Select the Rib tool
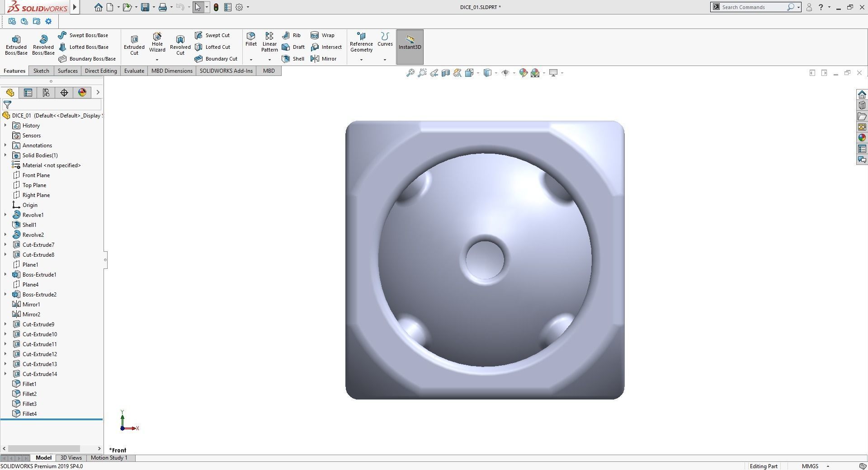868x470 pixels. click(x=291, y=35)
